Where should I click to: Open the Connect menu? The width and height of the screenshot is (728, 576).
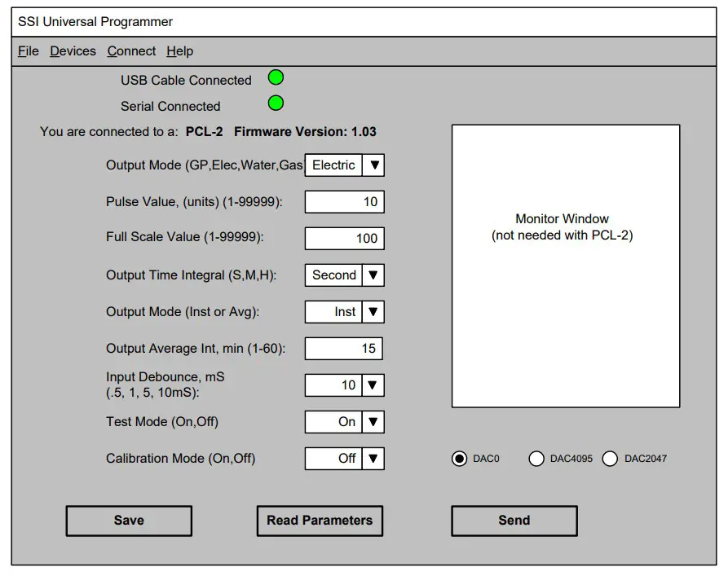(x=131, y=51)
